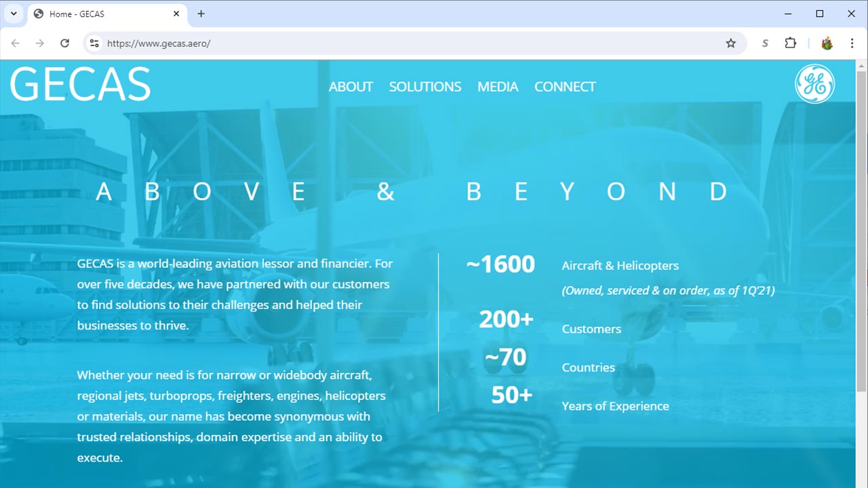Image resolution: width=868 pixels, height=488 pixels.
Task: Click the GE monogram logo
Action: pyautogui.click(x=814, y=84)
